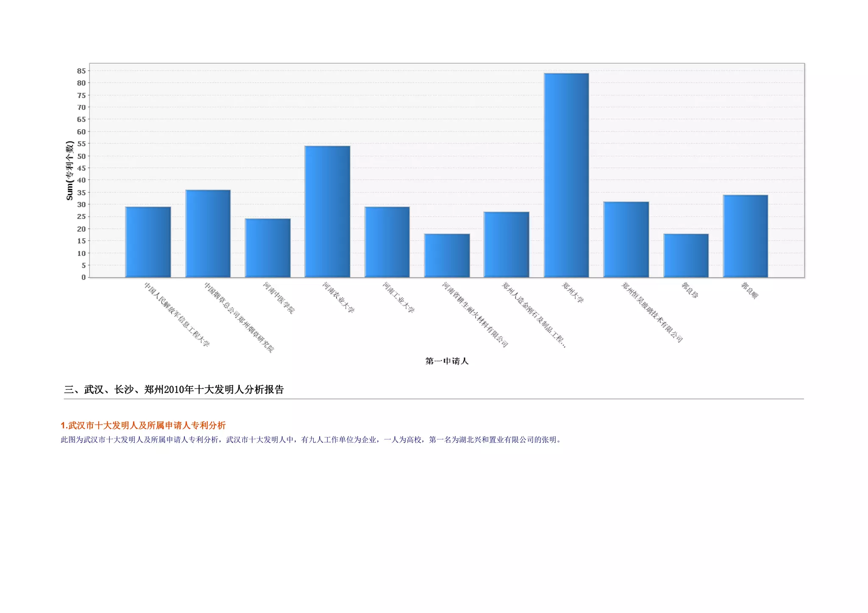Image resolution: width=868 pixels, height=613 pixels.
Task: Click the 河南中医学院 bar
Action: [x=267, y=248]
